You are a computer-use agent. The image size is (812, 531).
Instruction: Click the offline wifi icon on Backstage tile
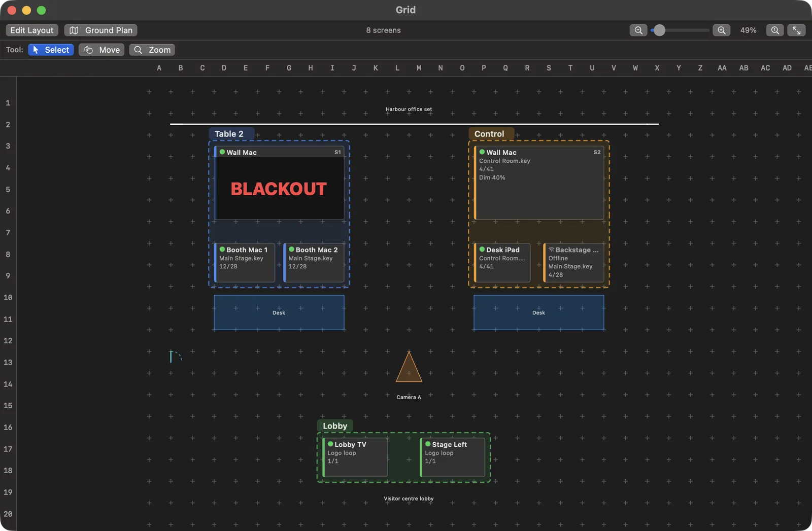(x=551, y=250)
